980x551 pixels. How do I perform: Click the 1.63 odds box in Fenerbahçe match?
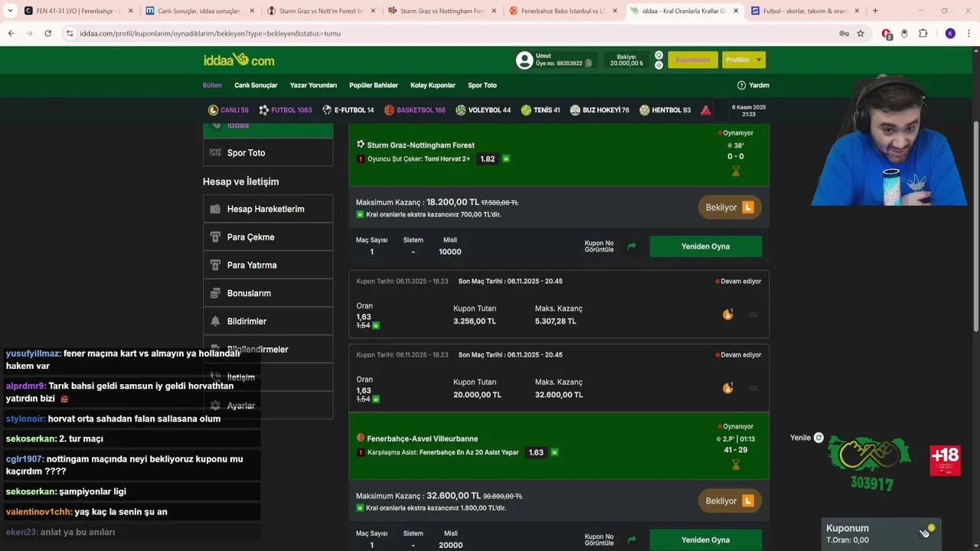click(536, 452)
